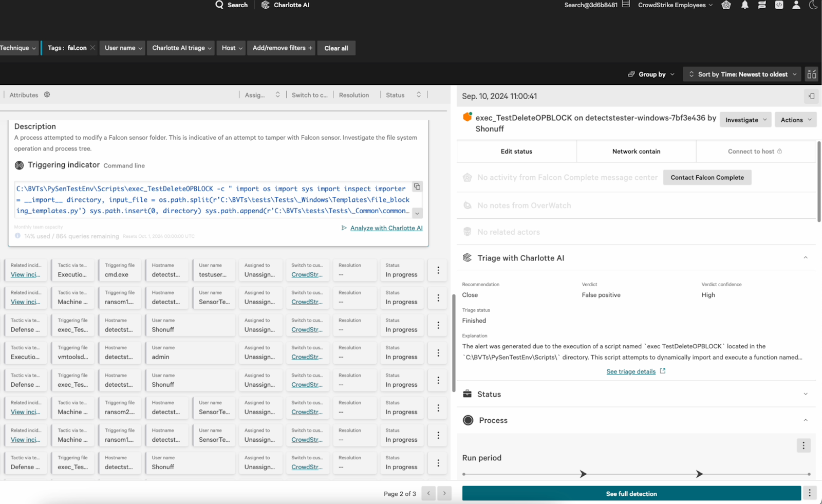This screenshot has height=504, width=822.
Task: Open the Falcon logo menu icon
Action: pyautogui.click(x=726, y=5)
